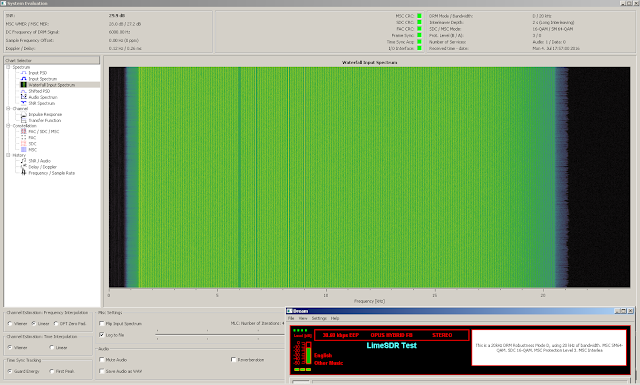
Task: Select the FAC / SDC / MSC constellation icon
Action: point(24,131)
